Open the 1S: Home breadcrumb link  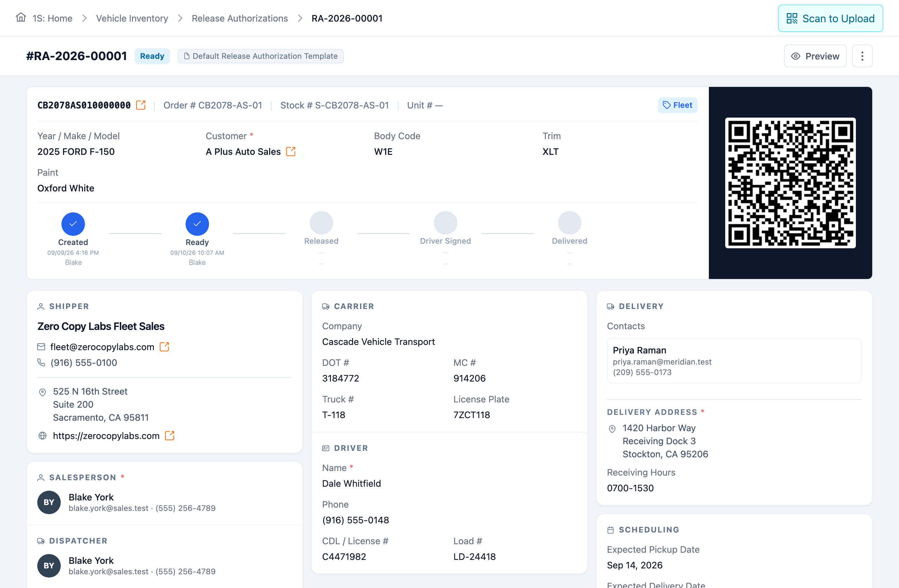52,18
